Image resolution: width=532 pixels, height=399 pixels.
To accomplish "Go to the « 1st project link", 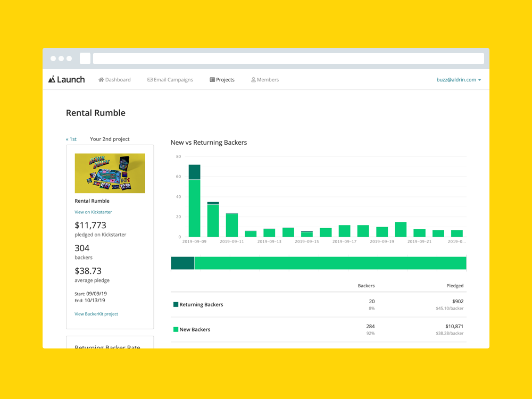I will (71, 139).
